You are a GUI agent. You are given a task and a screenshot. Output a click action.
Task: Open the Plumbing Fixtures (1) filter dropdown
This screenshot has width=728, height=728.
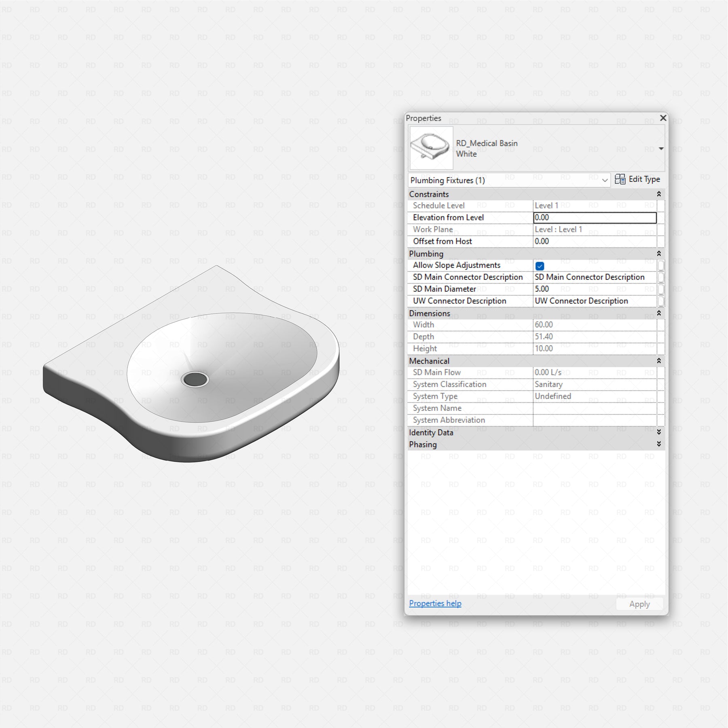click(x=604, y=180)
